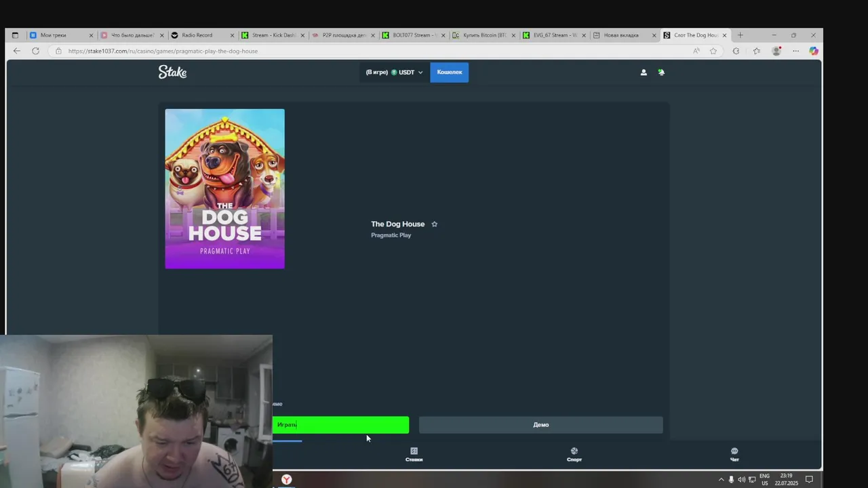Switch to the P2P площадка browser tab
Viewport: 868px width, 488px height.
pyautogui.click(x=342, y=35)
